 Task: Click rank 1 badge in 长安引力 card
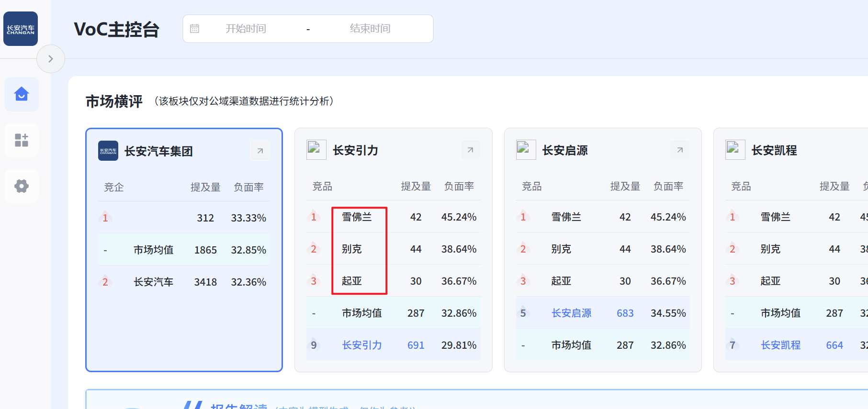pos(314,217)
